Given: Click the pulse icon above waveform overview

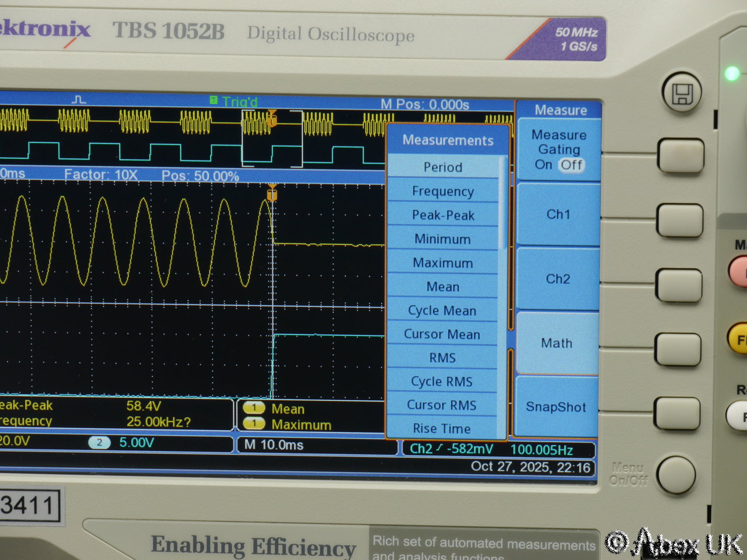Looking at the screenshot, I should point(79,100).
